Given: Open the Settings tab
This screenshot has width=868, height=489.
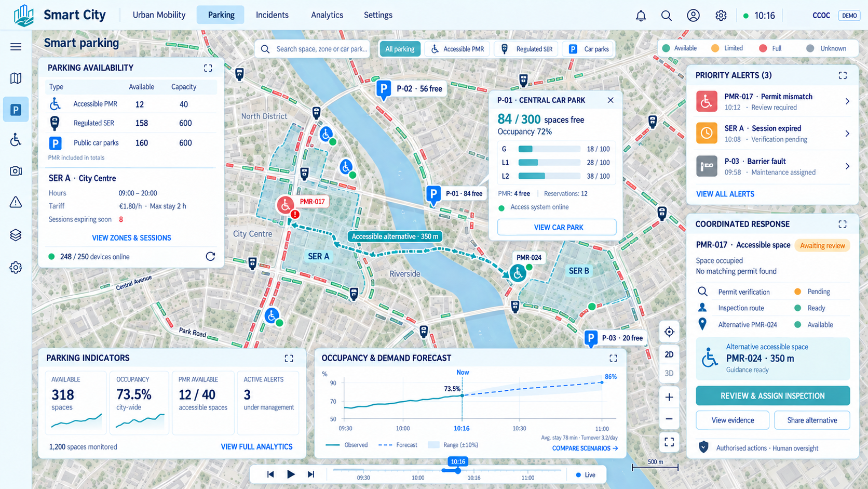Looking at the screenshot, I should click(x=378, y=15).
